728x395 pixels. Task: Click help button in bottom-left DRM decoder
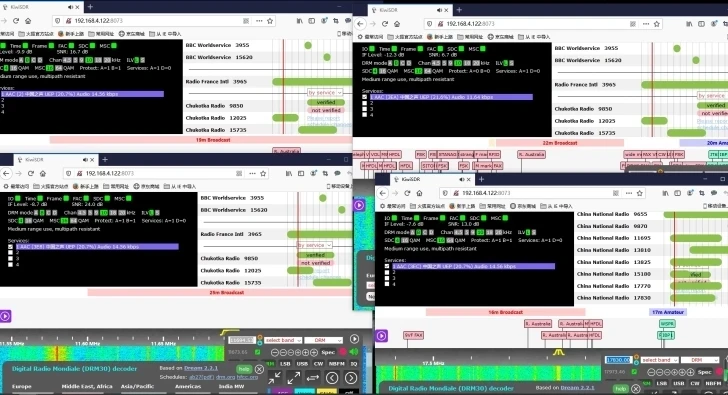pos(244,369)
